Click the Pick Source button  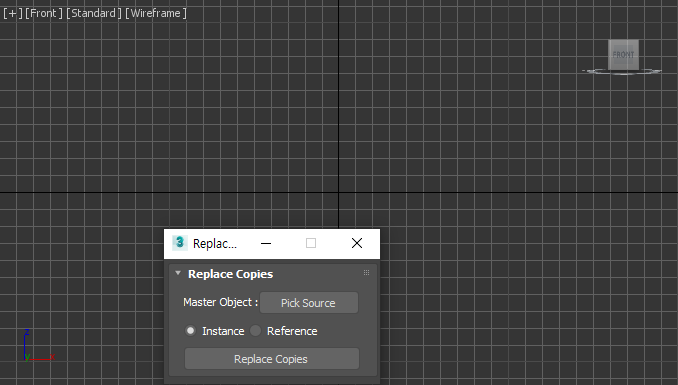click(x=308, y=303)
